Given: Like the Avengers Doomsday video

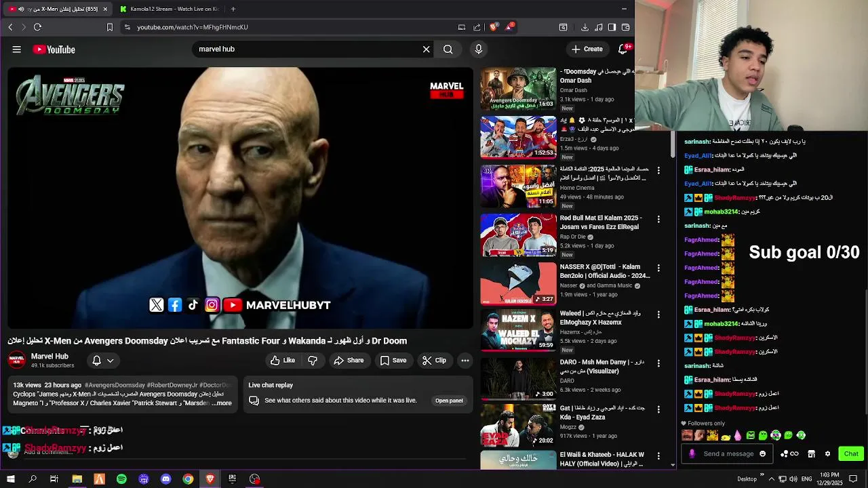Looking at the screenshot, I should [x=283, y=361].
